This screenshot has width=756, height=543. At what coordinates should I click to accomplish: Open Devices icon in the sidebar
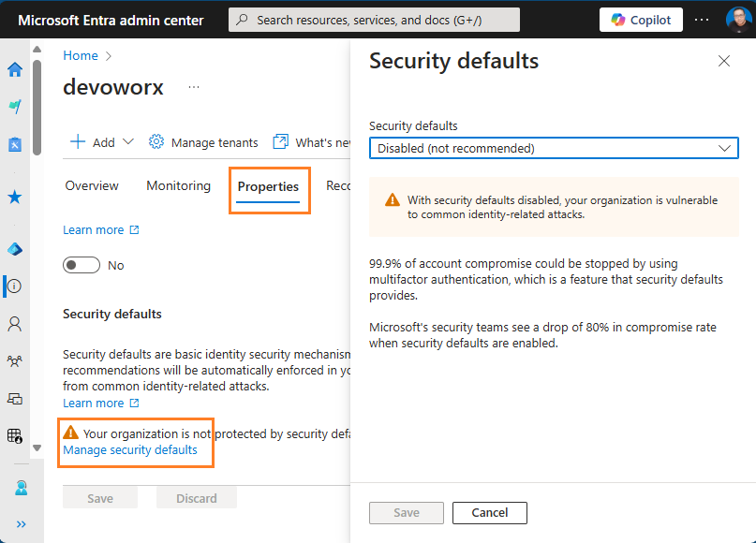pyautogui.click(x=15, y=398)
